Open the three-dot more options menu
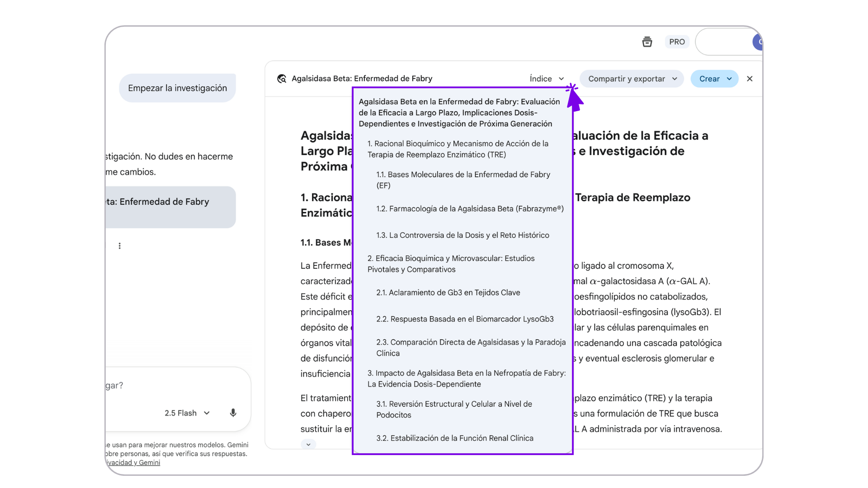Viewport: 868px width, 488px height. pyautogui.click(x=119, y=246)
